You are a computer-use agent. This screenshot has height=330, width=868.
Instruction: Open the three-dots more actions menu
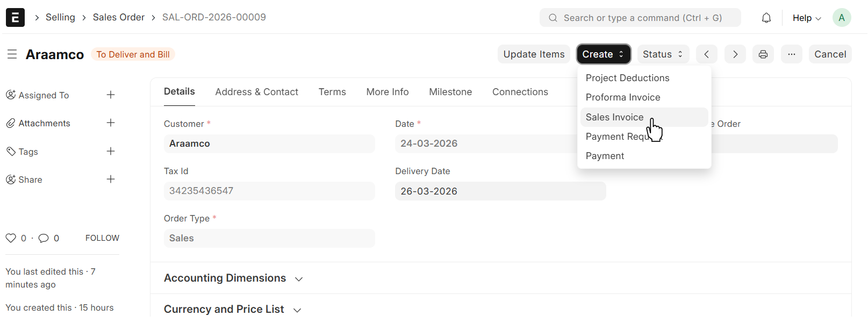(x=791, y=54)
